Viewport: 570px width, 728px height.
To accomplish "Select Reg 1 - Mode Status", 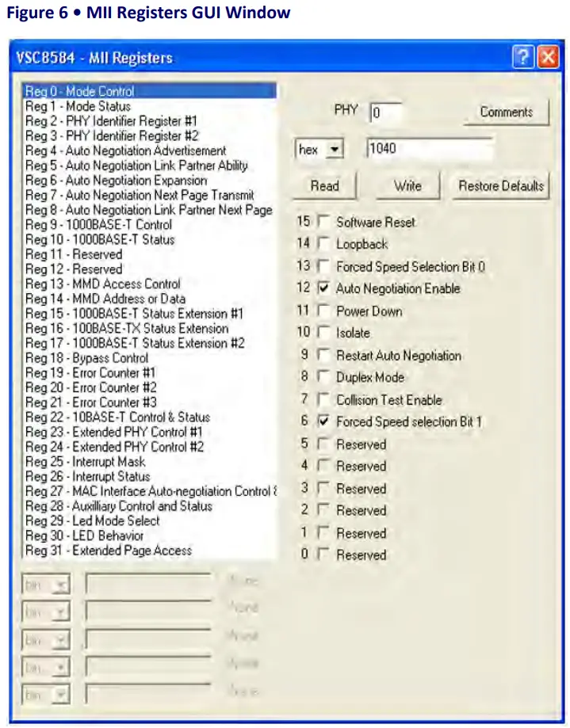I will coord(150,106).
